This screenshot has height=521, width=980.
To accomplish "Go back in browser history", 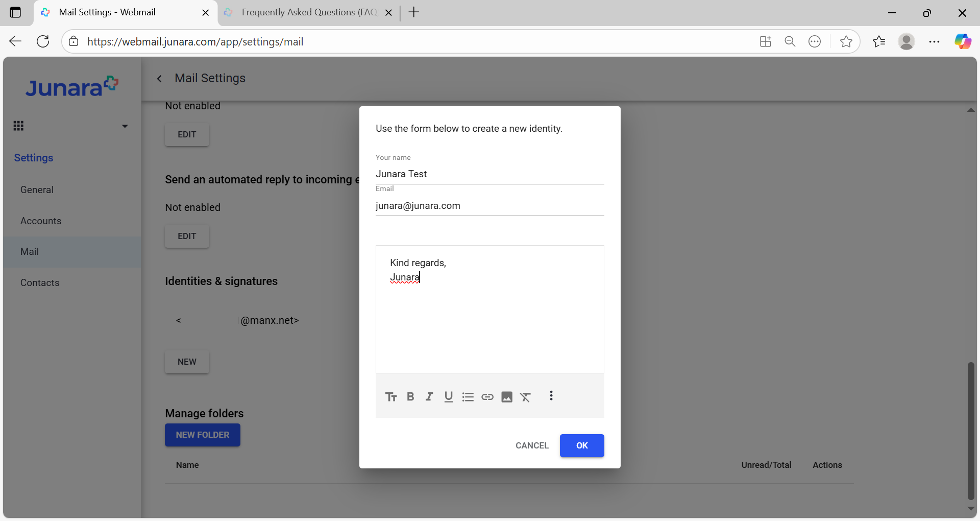I will (x=15, y=41).
